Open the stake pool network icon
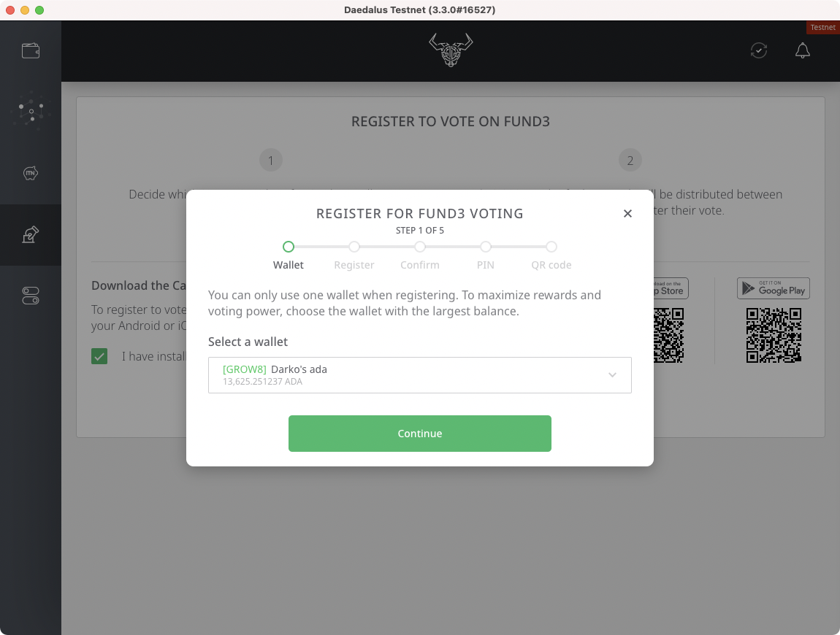 [x=31, y=112]
